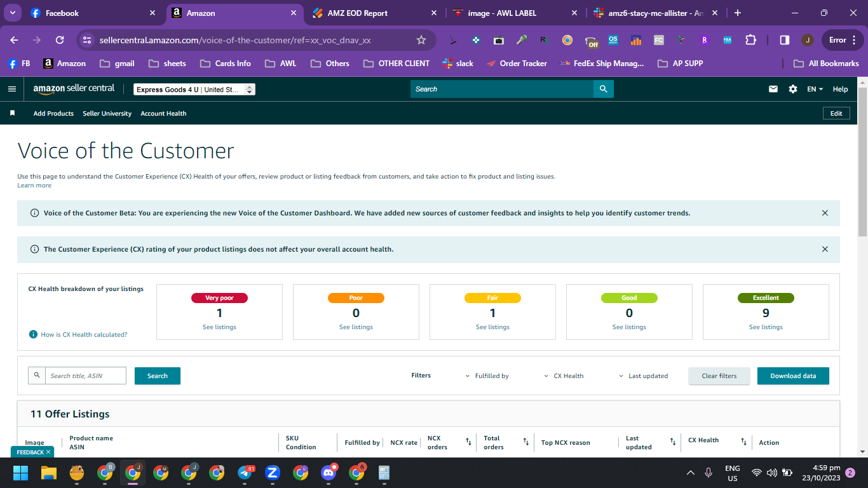Expand the CX Health filter
Screen dimensions: 868x488
point(564,376)
